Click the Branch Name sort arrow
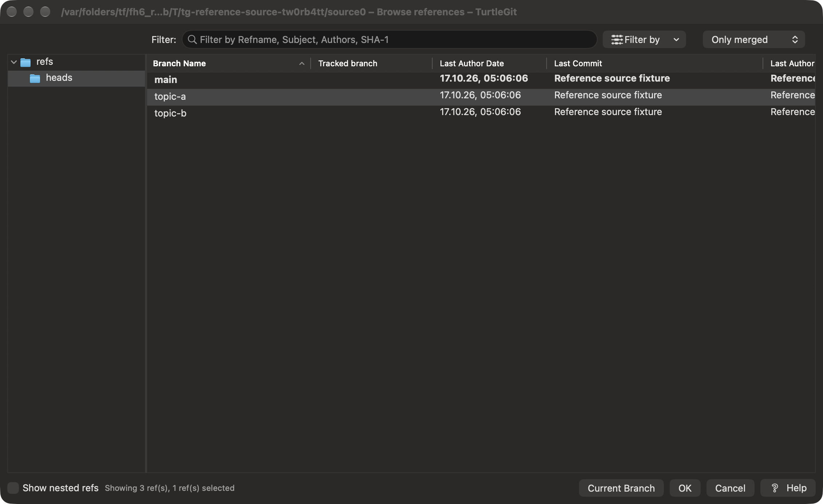This screenshot has height=504, width=823. pyautogui.click(x=302, y=64)
